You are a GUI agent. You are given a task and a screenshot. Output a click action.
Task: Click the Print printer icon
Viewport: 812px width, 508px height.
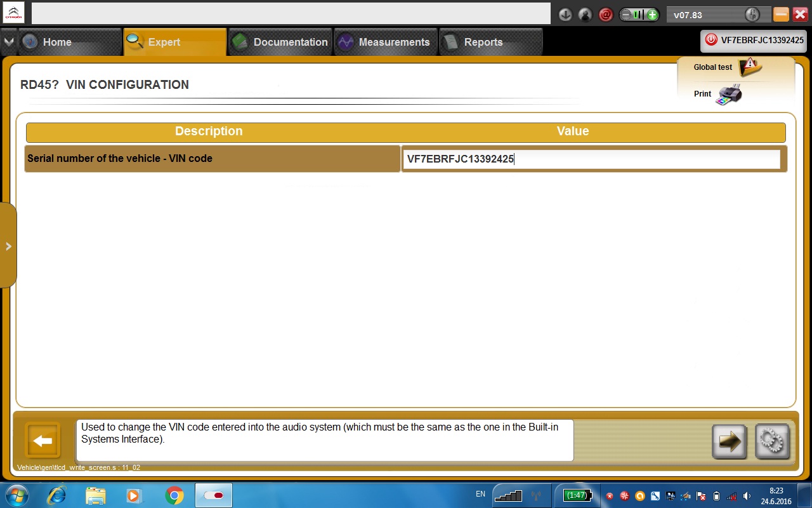coord(729,95)
